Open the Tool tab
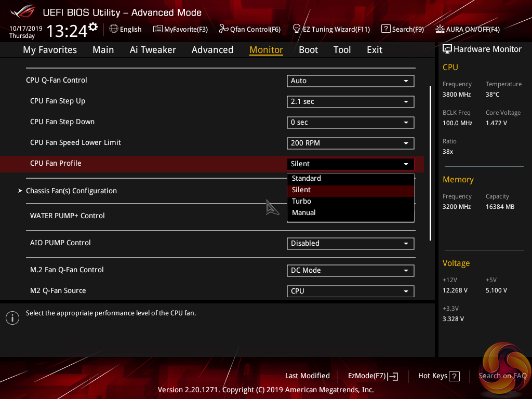This screenshot has height=399, width=532. click(x=342, y=50)
